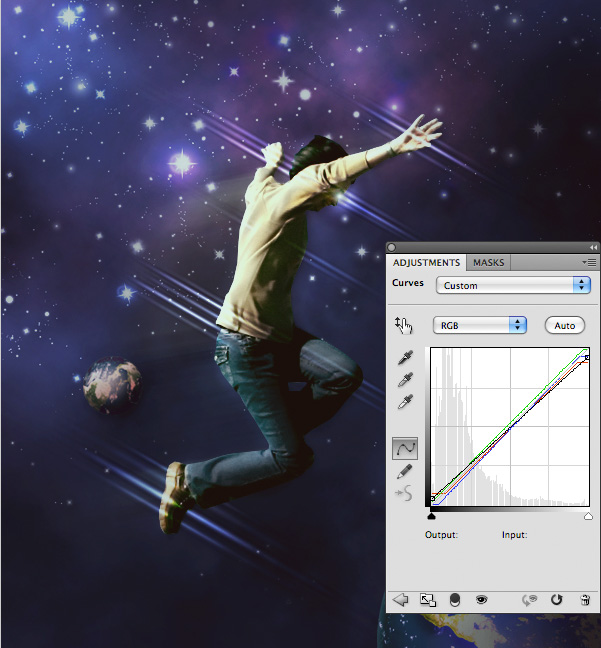Pick the black point eyedropper
The width and height of the screenshot is (601, 648).
tap(405, 358)
